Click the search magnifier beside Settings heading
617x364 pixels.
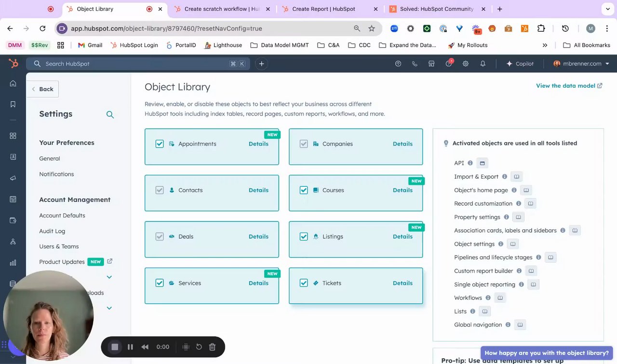(x=110, y=115)
